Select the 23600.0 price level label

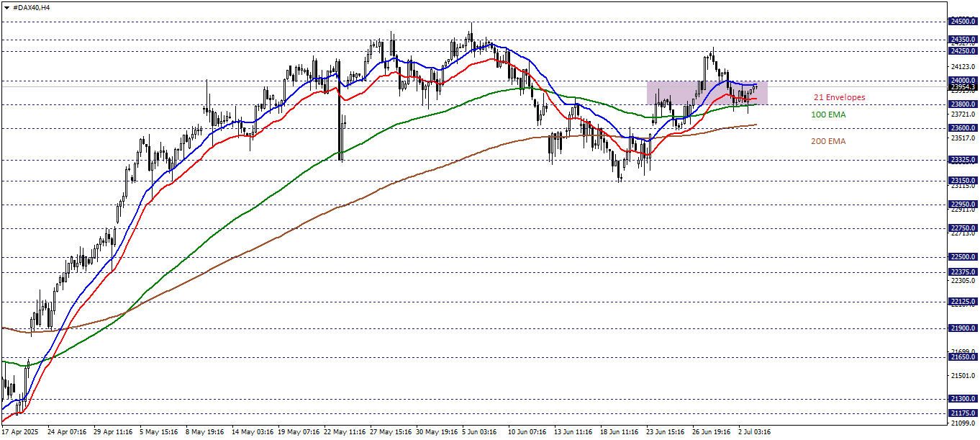tap(963, 128)
